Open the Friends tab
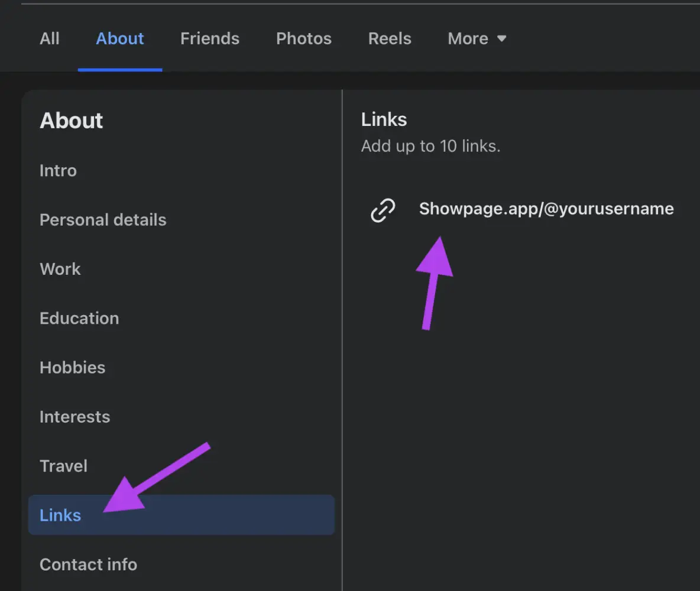 210,39
